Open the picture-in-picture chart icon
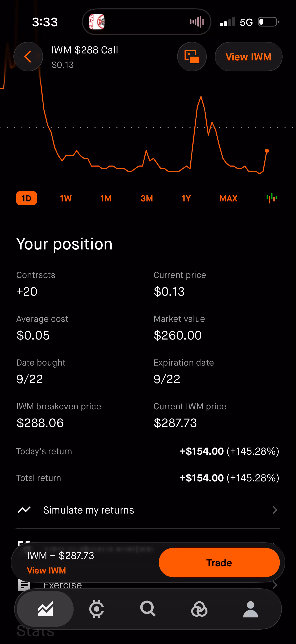 pos(192,57)
